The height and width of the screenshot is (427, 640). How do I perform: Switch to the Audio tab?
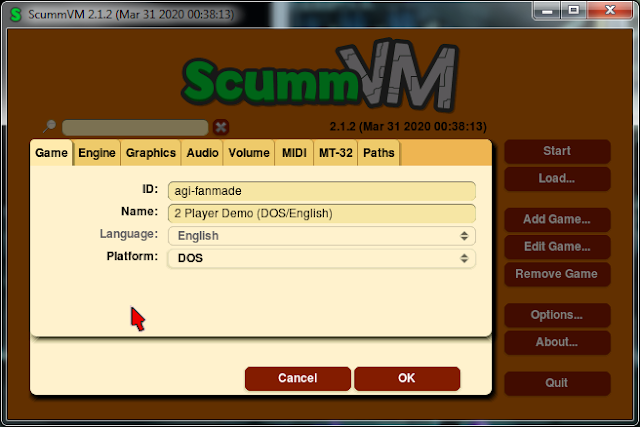click(x=202, y=153)
